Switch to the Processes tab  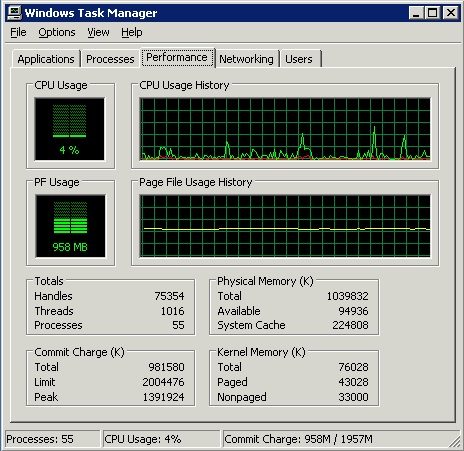[x=110, y=59]
